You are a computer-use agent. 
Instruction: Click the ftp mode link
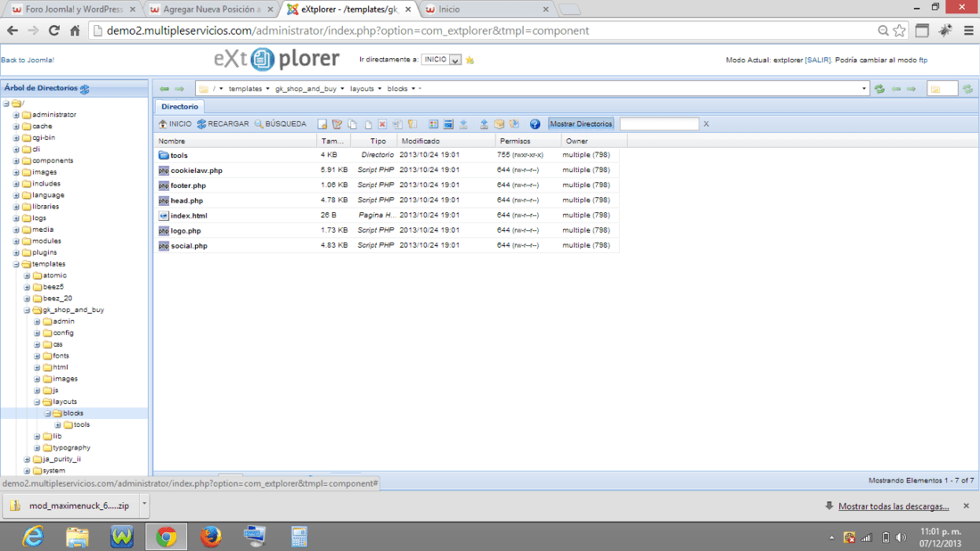(923, 60)
